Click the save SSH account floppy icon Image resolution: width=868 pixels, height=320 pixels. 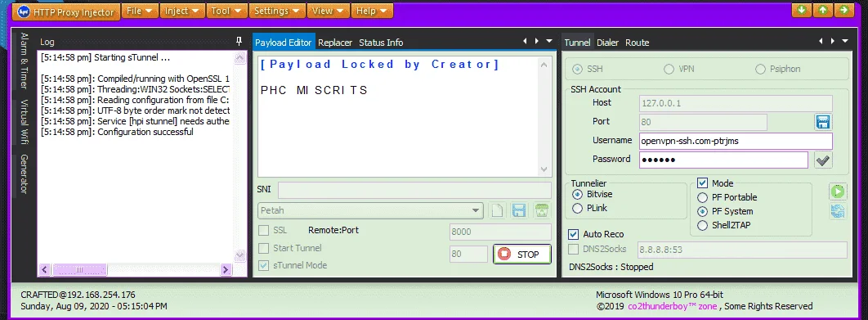tap(823, 122)
